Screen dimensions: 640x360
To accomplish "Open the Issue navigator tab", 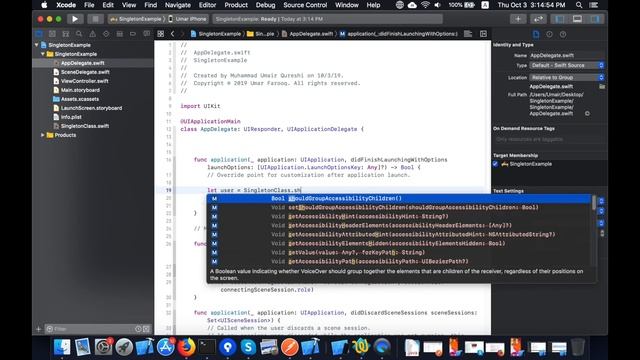I will click(x=93, y=34).
